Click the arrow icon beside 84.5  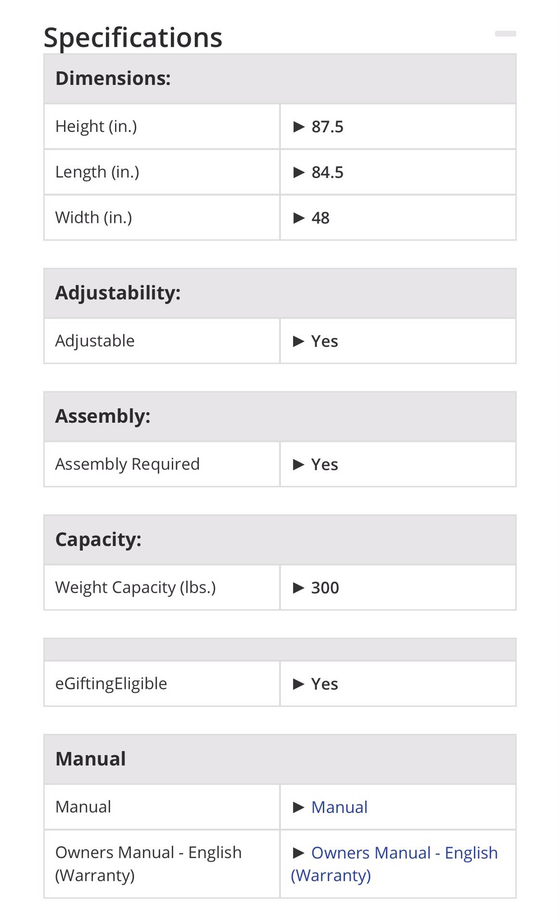tap(299, 172)
